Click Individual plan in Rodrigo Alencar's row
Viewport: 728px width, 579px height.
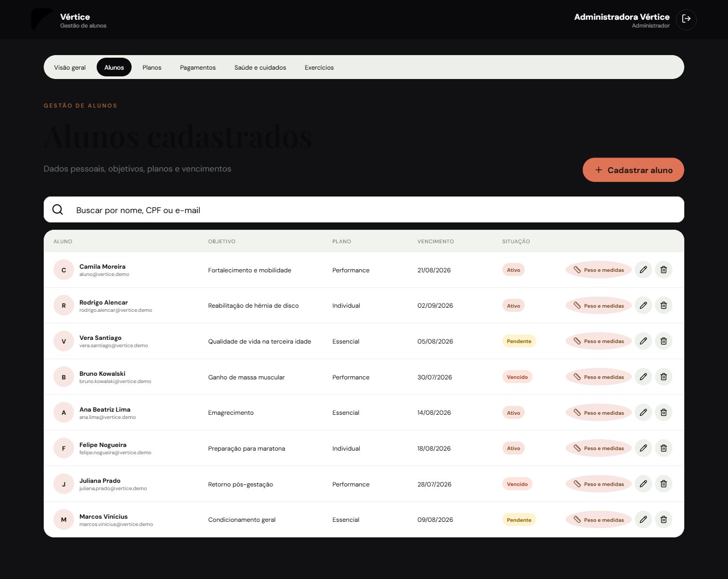point(346,306)
